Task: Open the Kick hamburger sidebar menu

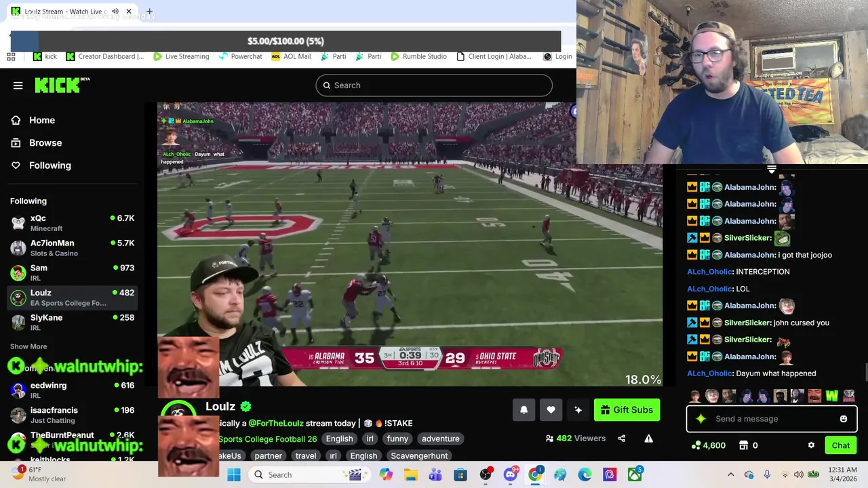Action: [18, 85]
